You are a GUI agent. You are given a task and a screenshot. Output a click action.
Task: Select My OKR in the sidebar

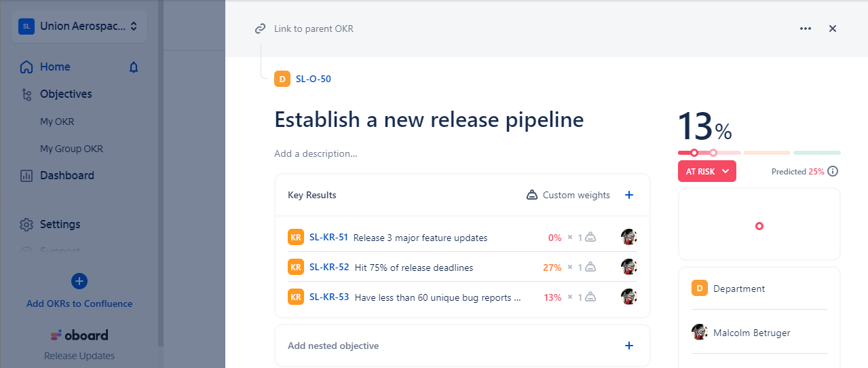[x=57, y=122]
